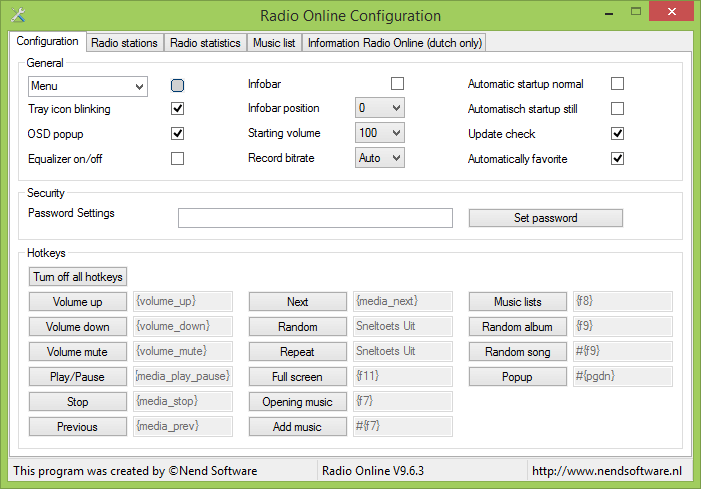701x489 pixels.
Task: Click the #{f7} Add music hotkey field
Action: tap(403, 426)
